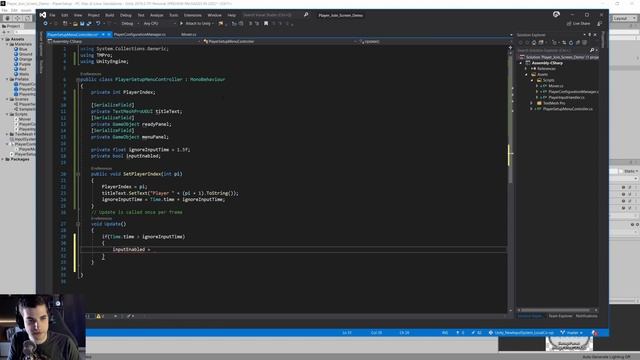The image size is (640, 360).
Task: Collapse the Scripts folder in Solution Explorer
Action: [532, 80]
